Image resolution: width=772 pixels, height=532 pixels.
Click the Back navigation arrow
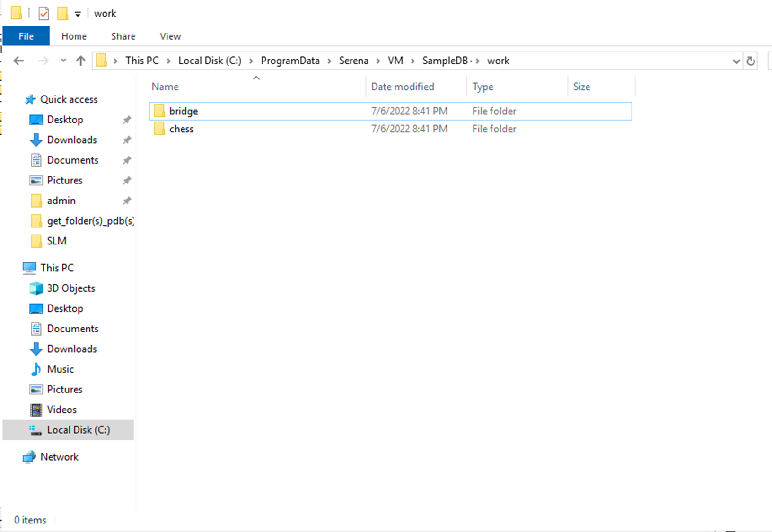click(x=18, y=61)
